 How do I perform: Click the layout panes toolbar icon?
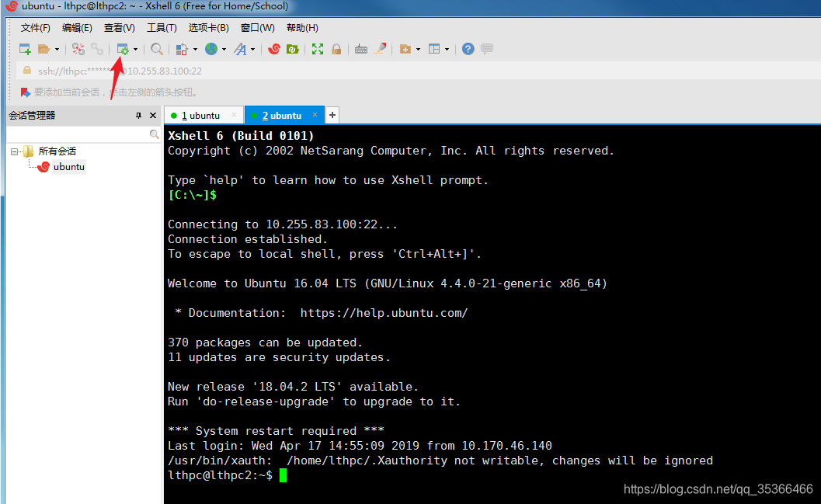point(434,49)
